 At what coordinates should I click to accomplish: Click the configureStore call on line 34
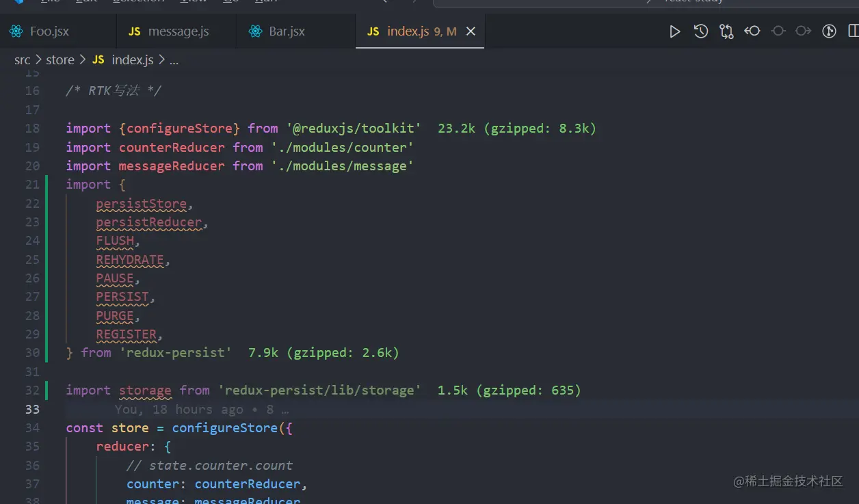(x=225, y=428)
